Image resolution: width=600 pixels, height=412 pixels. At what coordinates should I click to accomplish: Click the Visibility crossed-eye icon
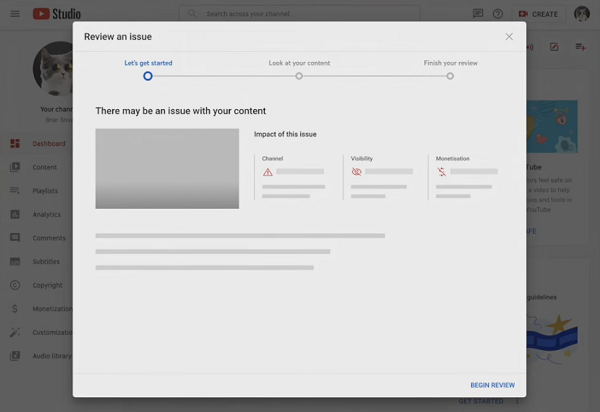pos(357,172)
